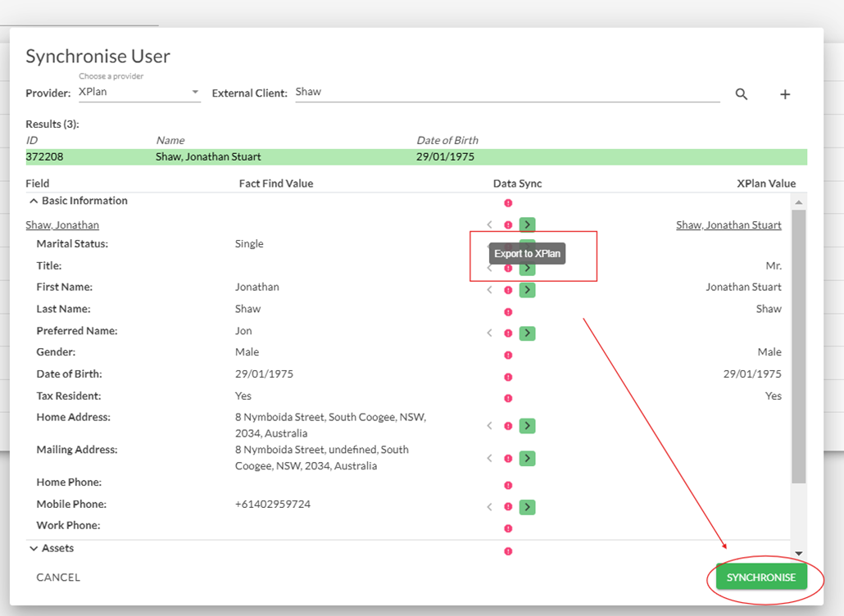The width and height of the screenshot is (844, 616).
Task: Click the green SYNCHRONISE button
Action: tap(761, 577)
